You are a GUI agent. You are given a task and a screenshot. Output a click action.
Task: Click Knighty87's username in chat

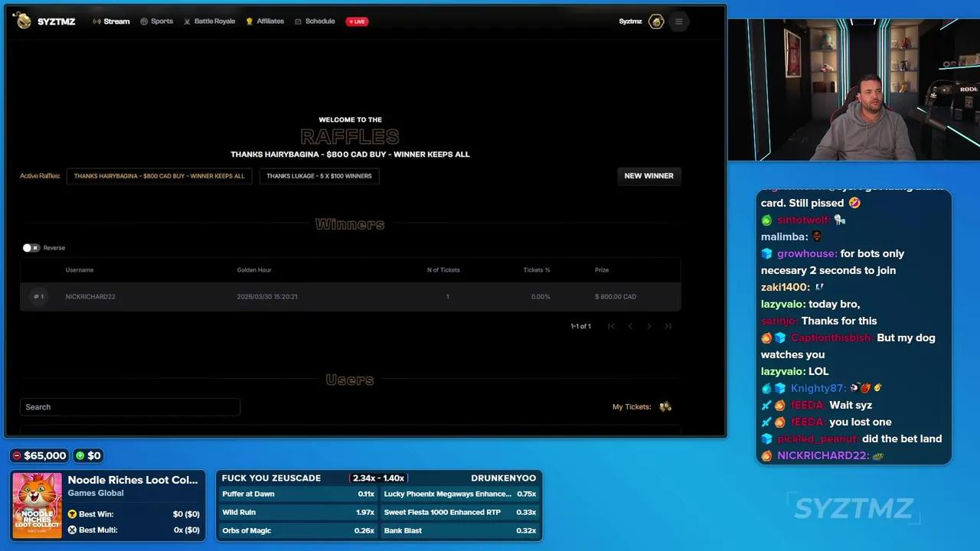point(818,389)
